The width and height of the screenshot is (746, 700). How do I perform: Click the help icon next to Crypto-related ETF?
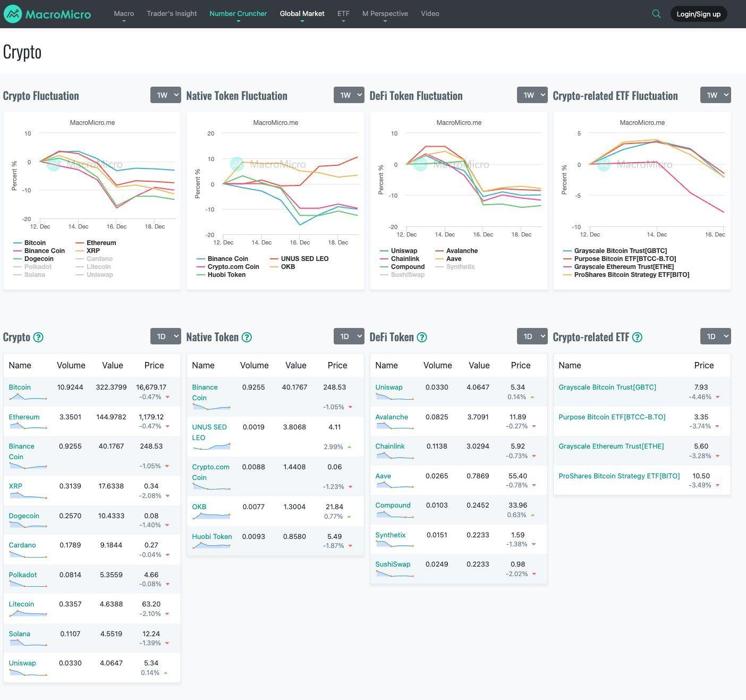(637, 337)
